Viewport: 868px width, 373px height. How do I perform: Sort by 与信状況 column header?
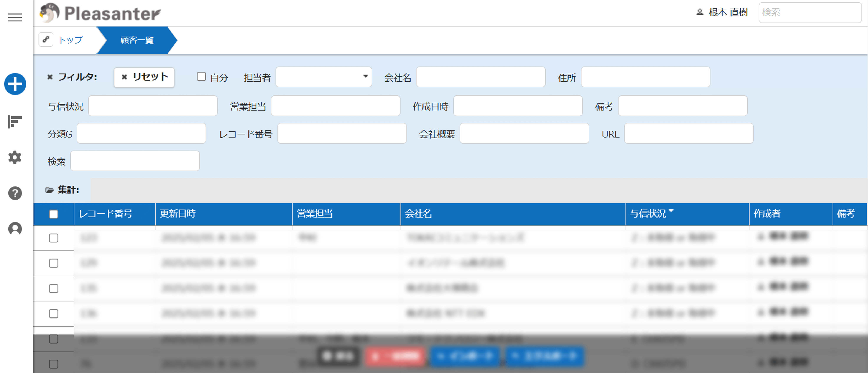tap(648, 214)
